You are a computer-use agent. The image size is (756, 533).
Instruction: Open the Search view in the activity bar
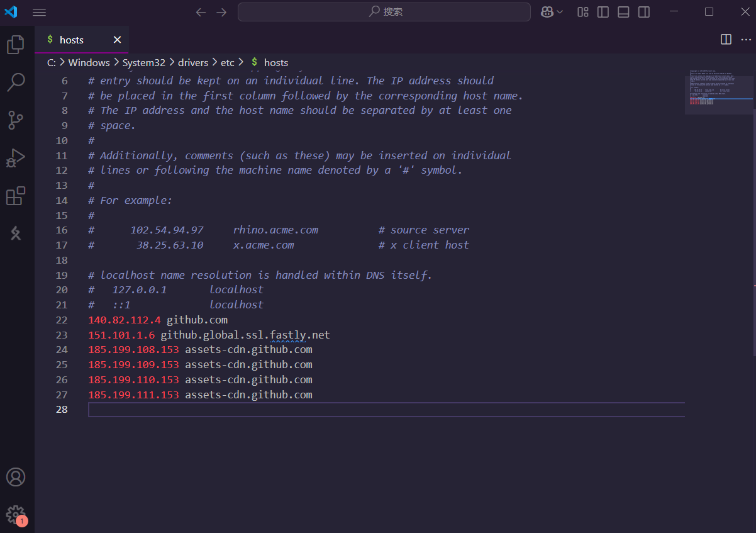click(x=16, y=82)
